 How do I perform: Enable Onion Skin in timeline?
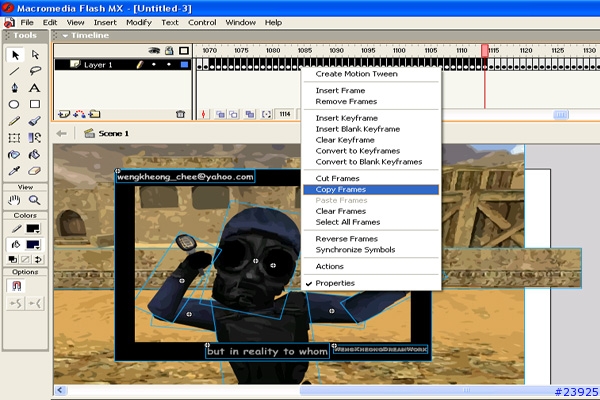point(220,114)
